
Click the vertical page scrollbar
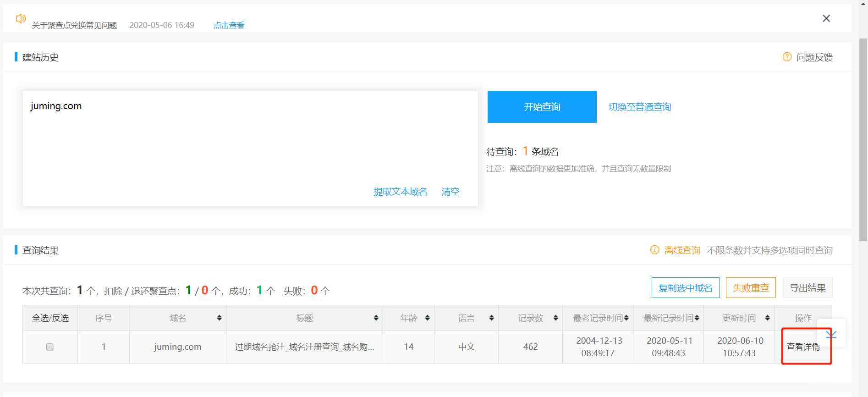863,138
